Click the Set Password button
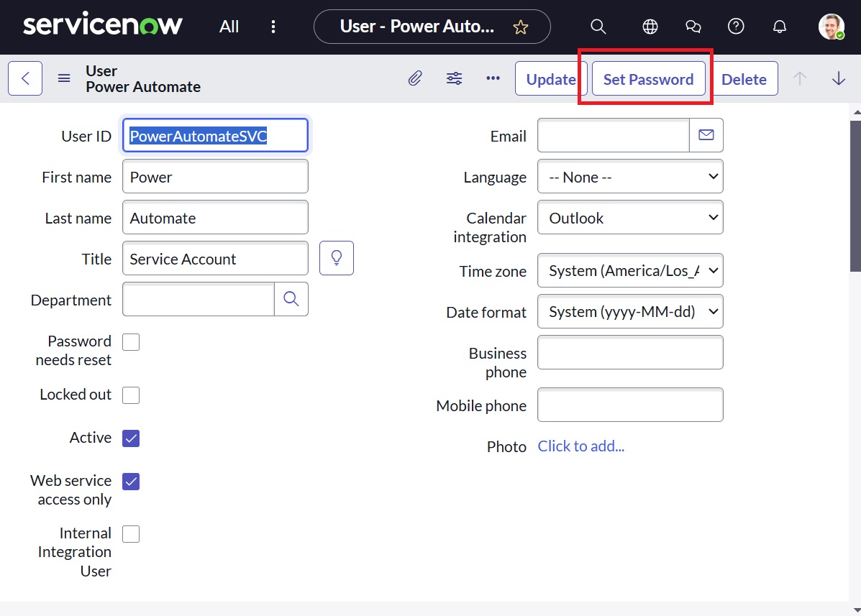This screenshot has width=861, height=616. 648,79
